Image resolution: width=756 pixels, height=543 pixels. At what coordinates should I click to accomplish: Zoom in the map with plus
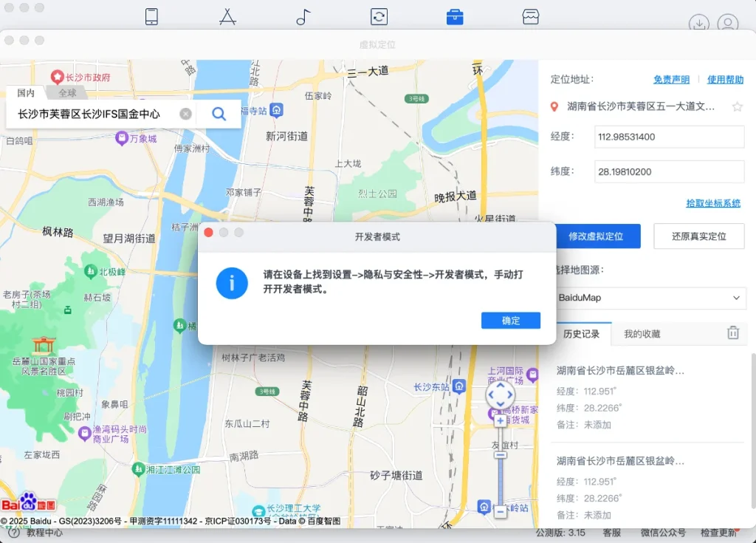pos(501,421)
